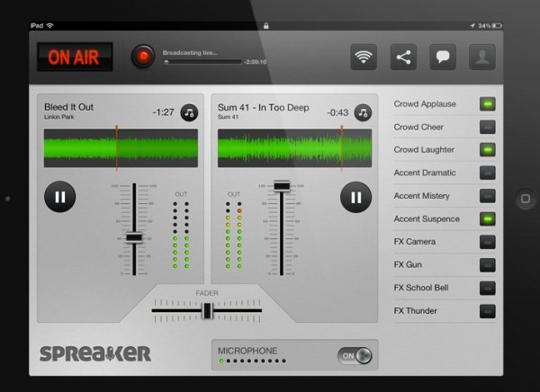
Task: Click the ON AIR indicator sign
Action: (75, 58)
